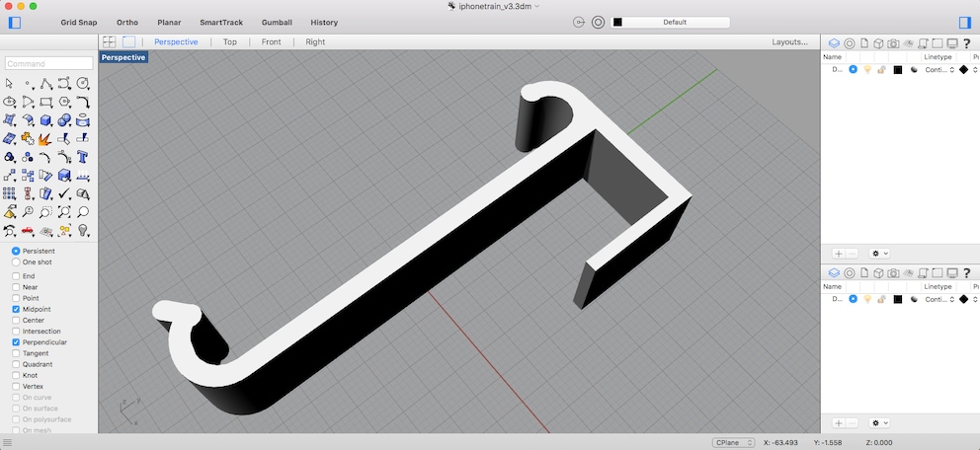Image resolution: width=980 pixels, height=450 pixels.
Task: Open the CPlane dropdown in status bar
Action: pos(734,442)
